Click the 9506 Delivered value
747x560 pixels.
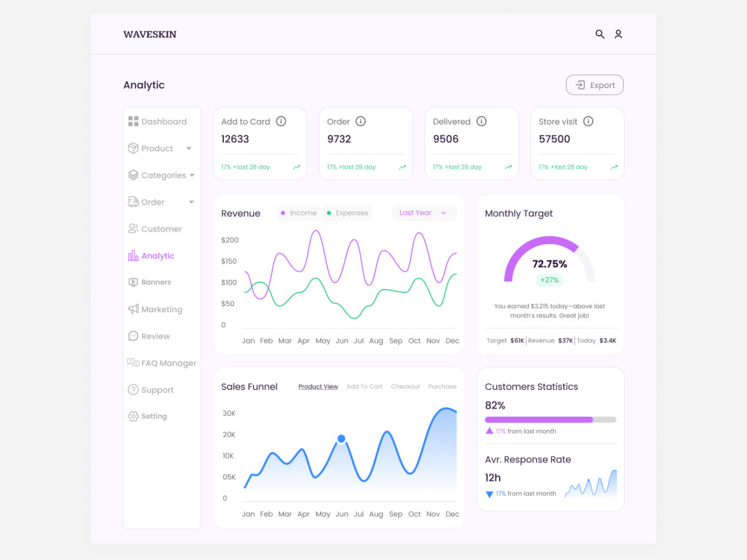coord(445,139)
